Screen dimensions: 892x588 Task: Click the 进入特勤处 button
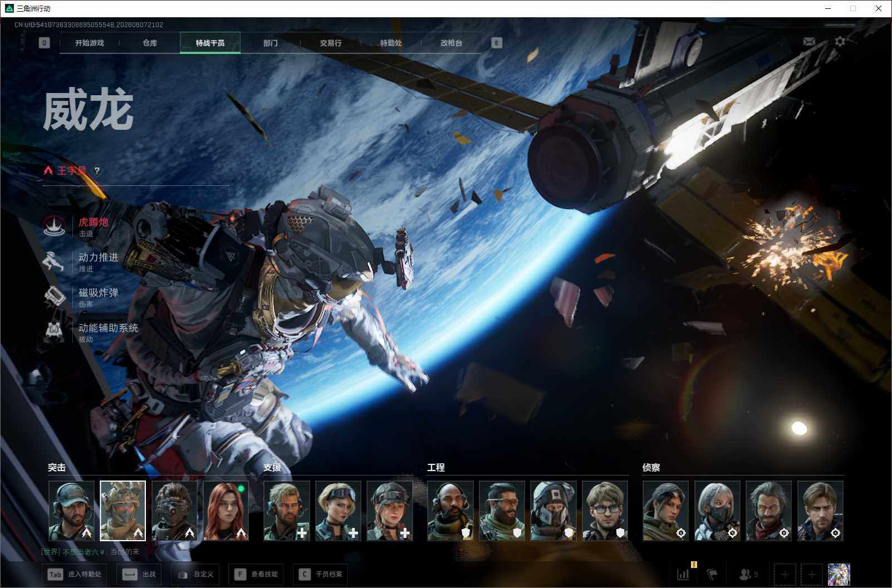tap(75, 574)
